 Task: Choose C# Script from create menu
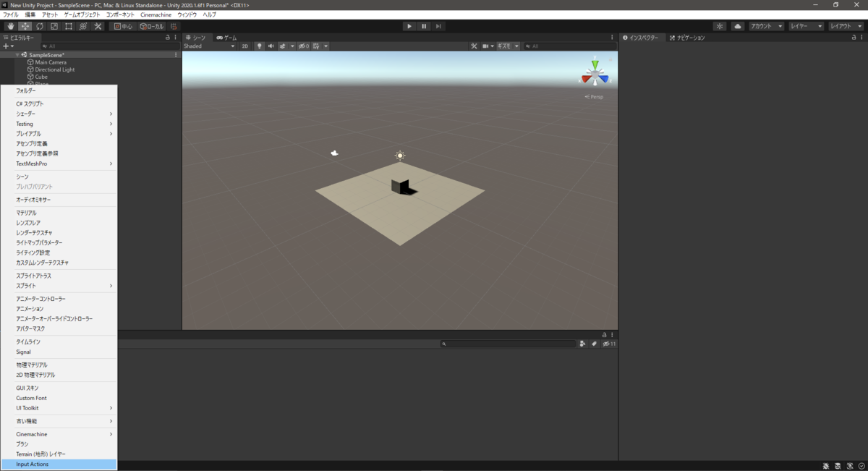tap(59, 103)
